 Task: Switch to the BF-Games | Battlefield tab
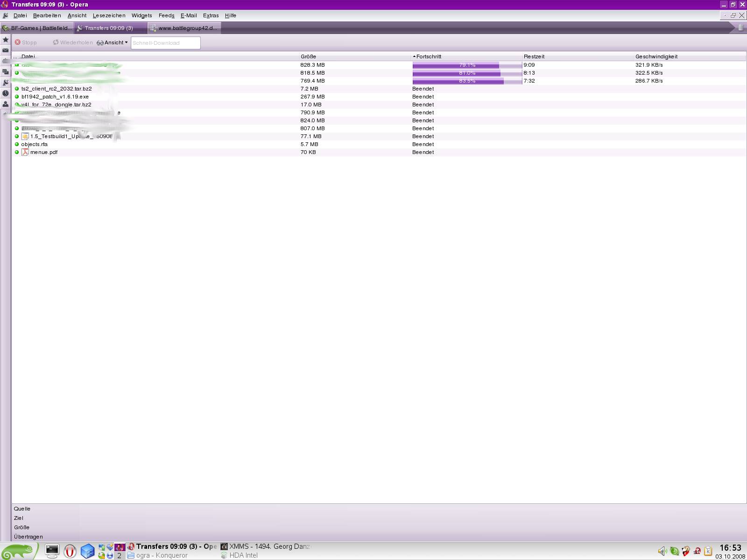click(x=37, y=28)
